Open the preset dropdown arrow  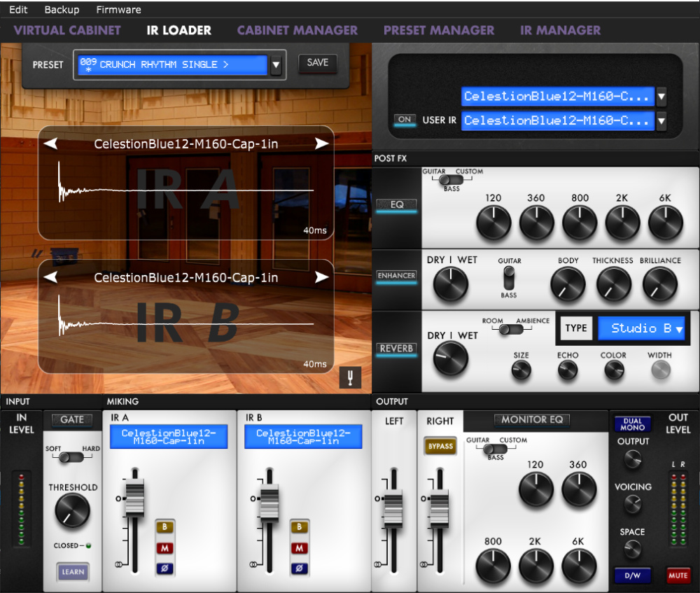tap(276, 65)
